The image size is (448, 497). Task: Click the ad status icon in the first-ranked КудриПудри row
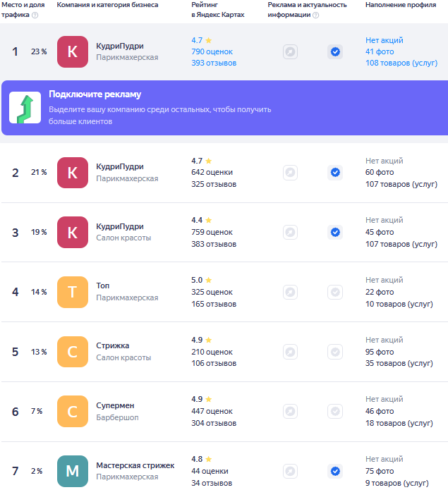pyautogui.click(x=290, y=51)
